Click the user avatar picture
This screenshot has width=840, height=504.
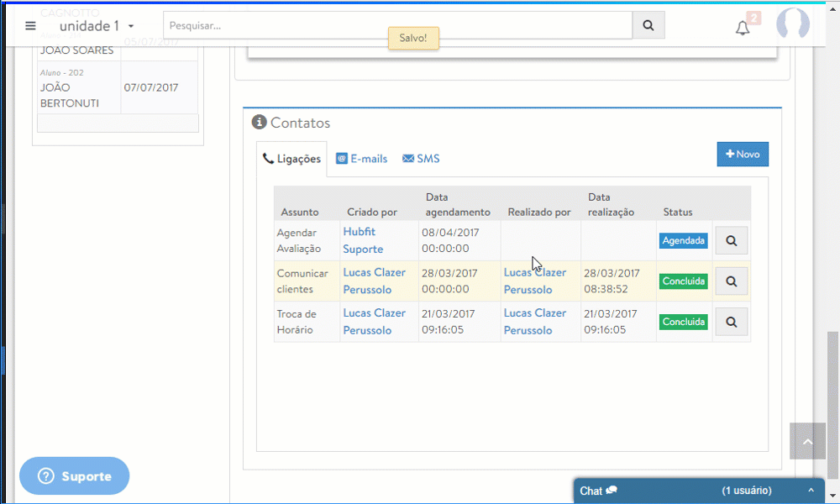click(792, 25)
